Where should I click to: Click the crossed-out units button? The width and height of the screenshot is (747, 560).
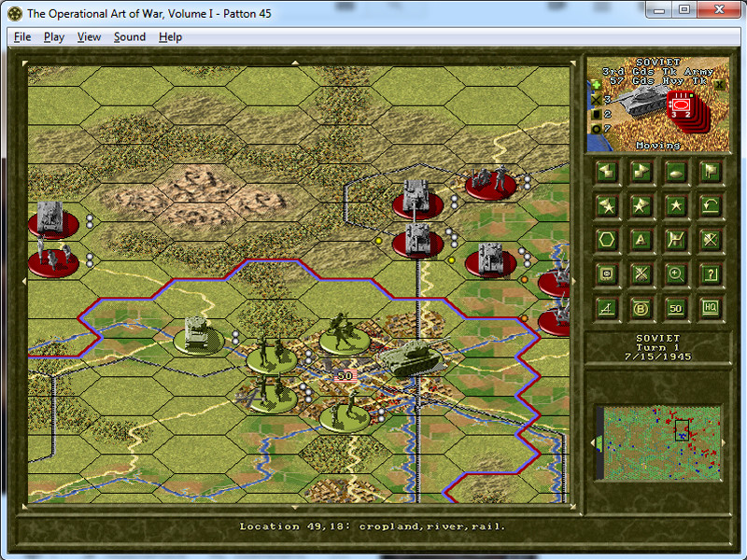coord(641,274)
